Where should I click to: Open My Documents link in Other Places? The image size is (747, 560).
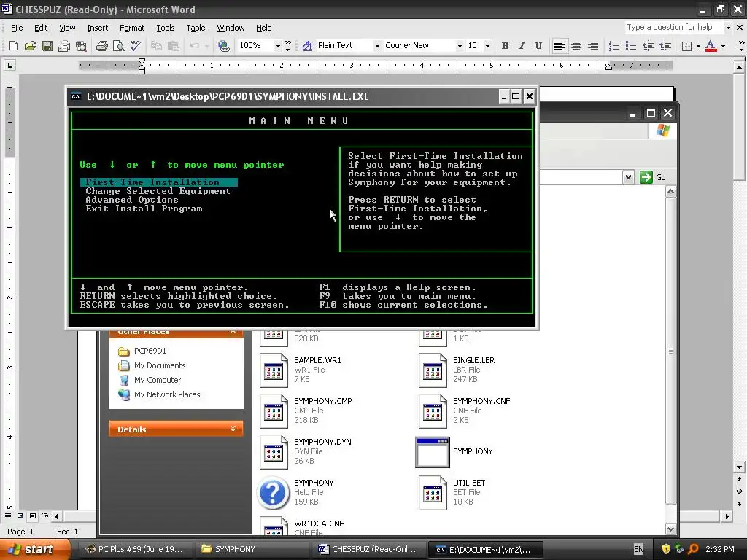160,365
